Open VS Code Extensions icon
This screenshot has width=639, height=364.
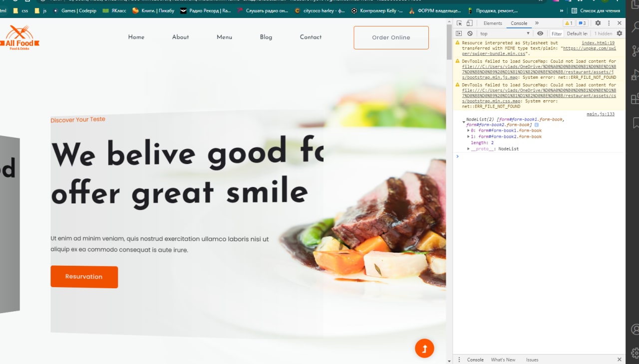click(x=636, y=99)
